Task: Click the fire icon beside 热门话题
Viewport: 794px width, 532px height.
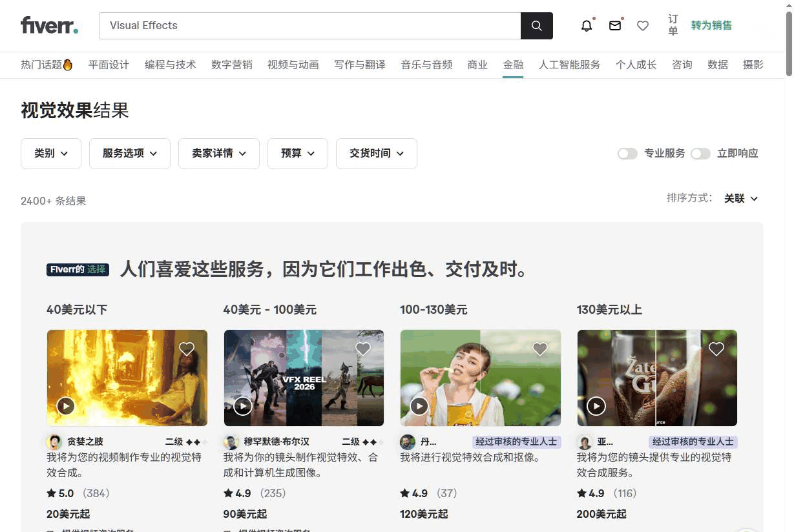Action: click(x=68, y=65)
